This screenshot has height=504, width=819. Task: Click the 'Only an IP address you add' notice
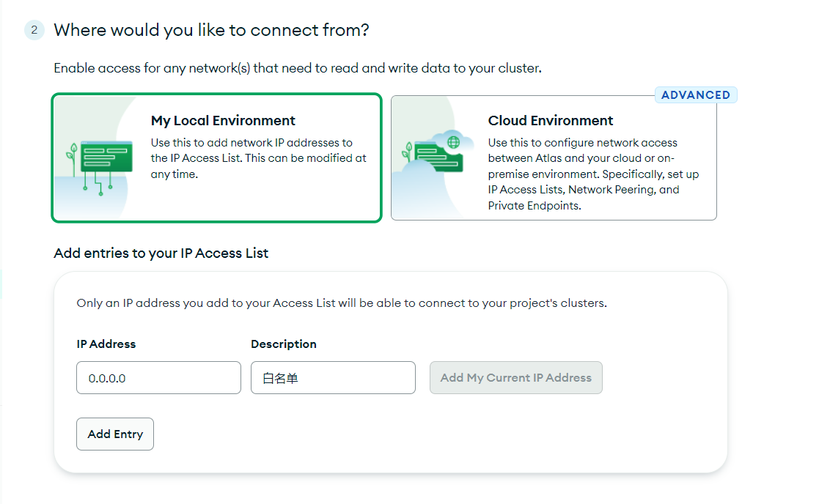(342, 303)
